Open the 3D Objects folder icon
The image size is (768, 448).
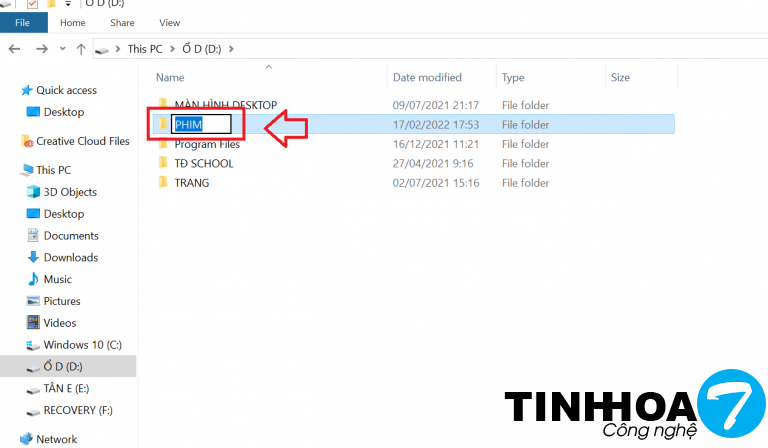tap(33, 192)
